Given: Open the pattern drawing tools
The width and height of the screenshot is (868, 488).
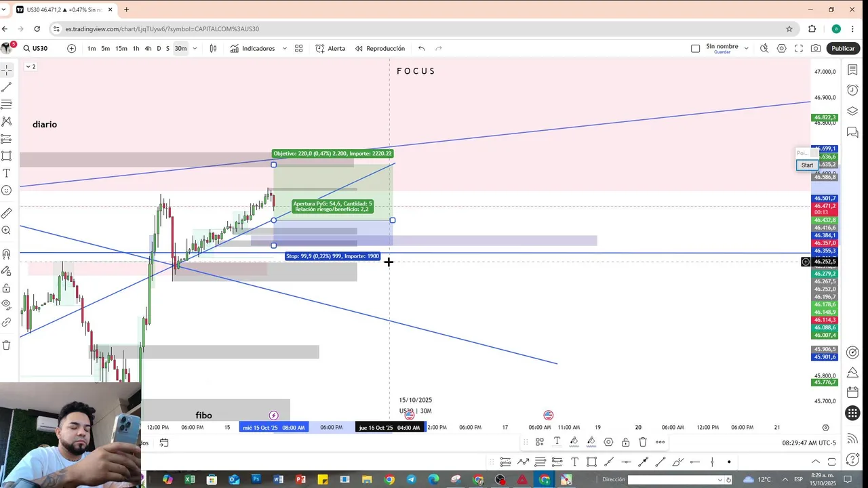Looking at the screenshot, I should click(7, 121).
